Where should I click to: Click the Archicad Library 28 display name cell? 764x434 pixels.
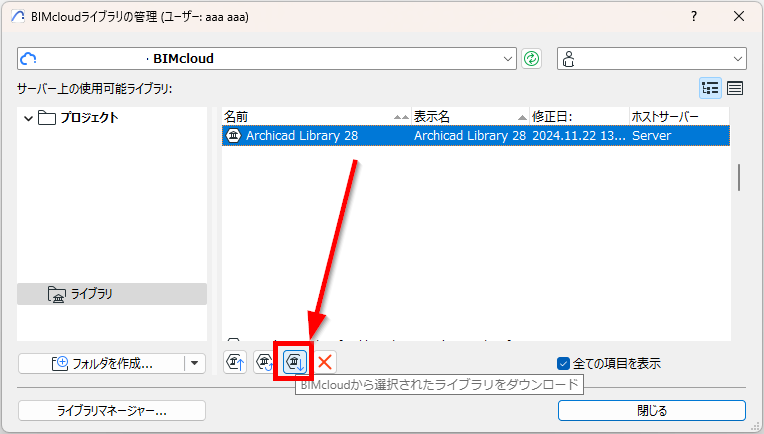[x=470, y=135]
